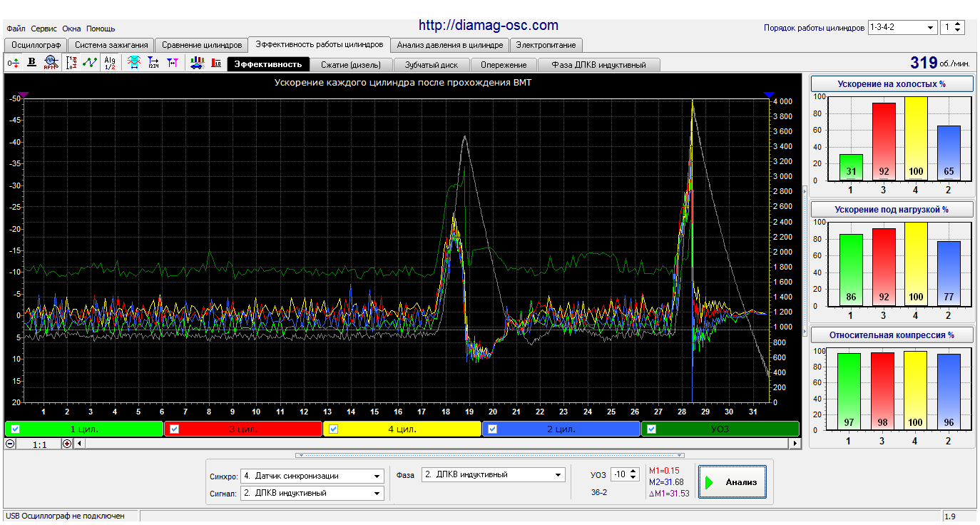The width and height of the screenshot is (980, 525).
Task: Toggle the bold B toolbar icon
Action: tap(31, 63)
